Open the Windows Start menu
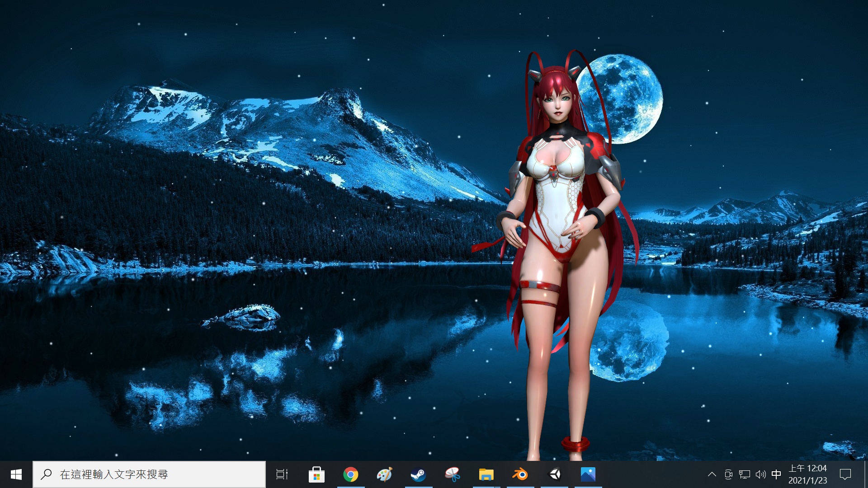Image resolution: width=868 pixels, height=488 pixels. [x=16, y=474]
